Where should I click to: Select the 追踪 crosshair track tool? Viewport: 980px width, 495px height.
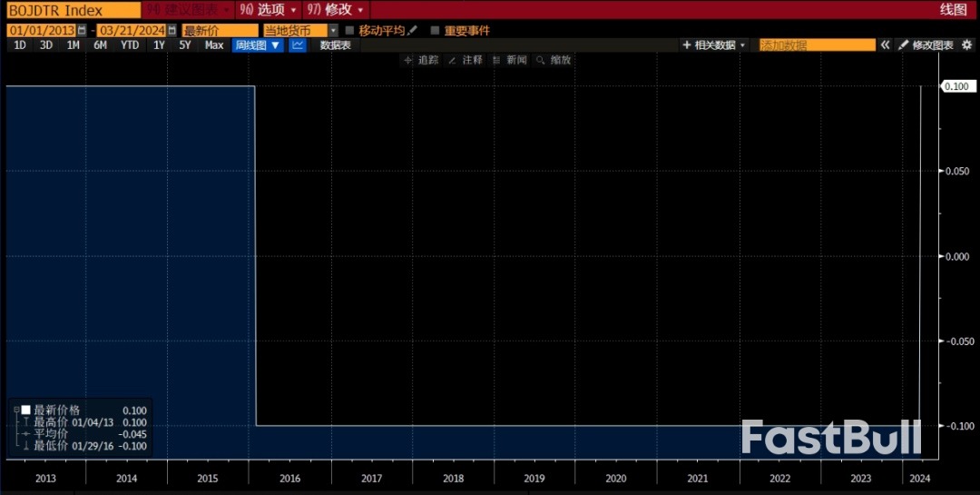click(421, 60)
